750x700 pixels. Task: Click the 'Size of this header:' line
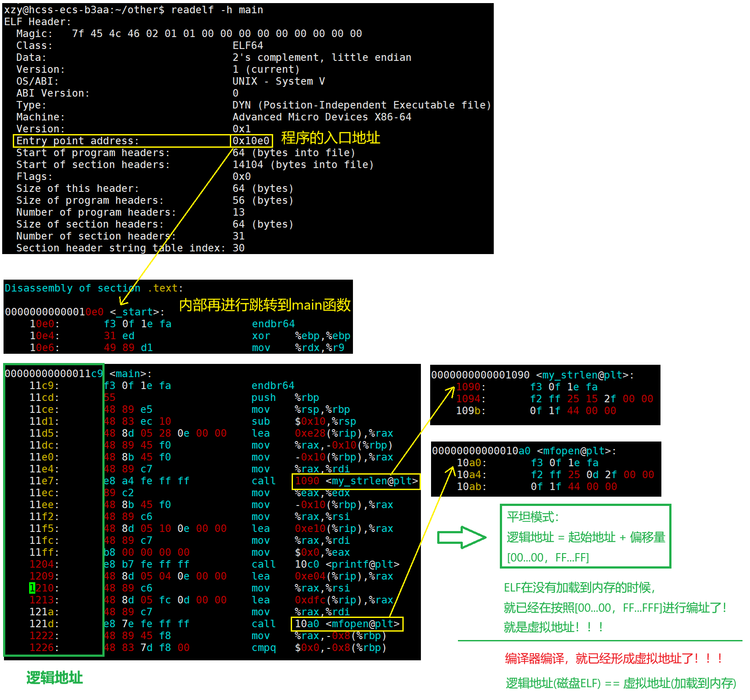(155, 188)
